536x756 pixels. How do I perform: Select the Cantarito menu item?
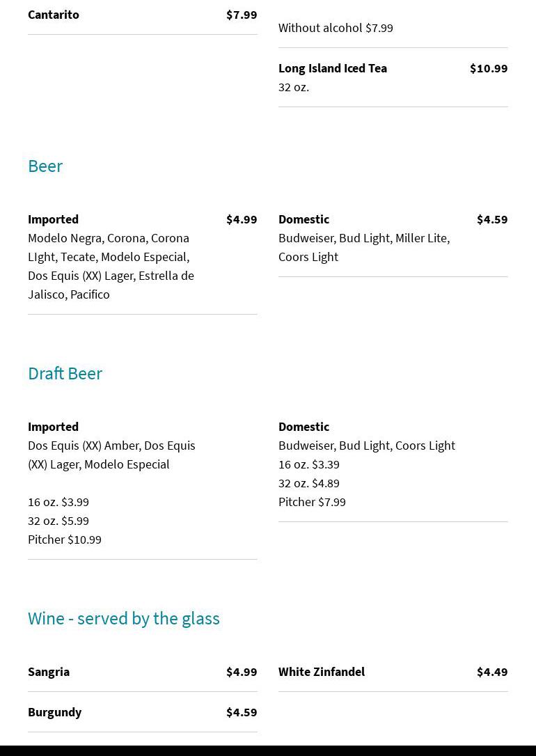click(x=54, y=15)
